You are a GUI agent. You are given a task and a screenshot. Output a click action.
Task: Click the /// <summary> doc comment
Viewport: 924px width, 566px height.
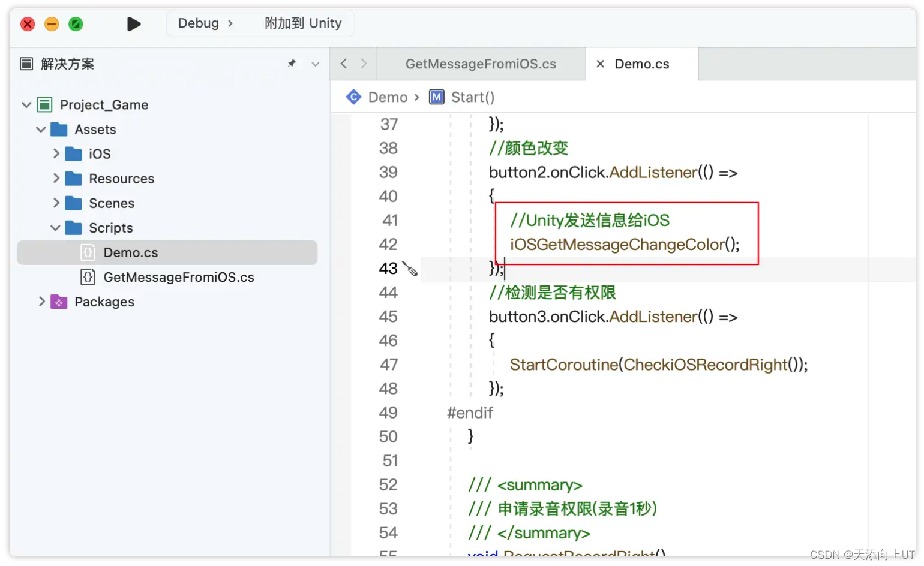pyautogui.click(x=525, y=484)
